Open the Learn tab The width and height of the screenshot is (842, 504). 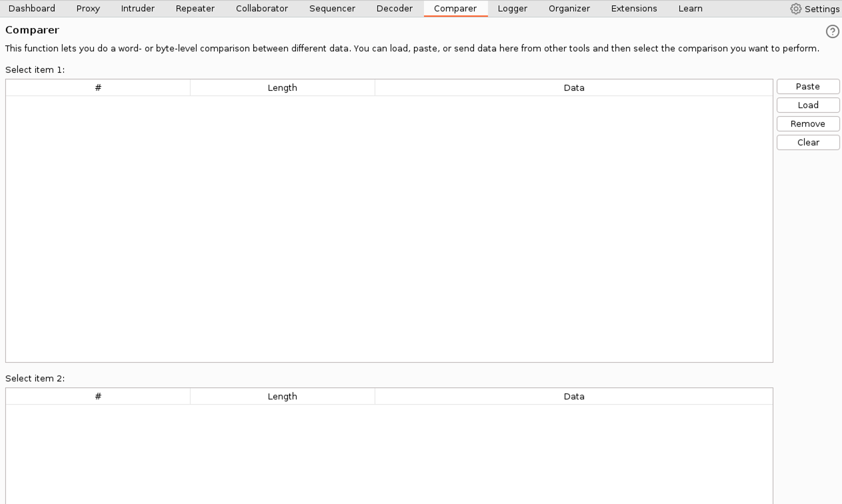[690, 9]
